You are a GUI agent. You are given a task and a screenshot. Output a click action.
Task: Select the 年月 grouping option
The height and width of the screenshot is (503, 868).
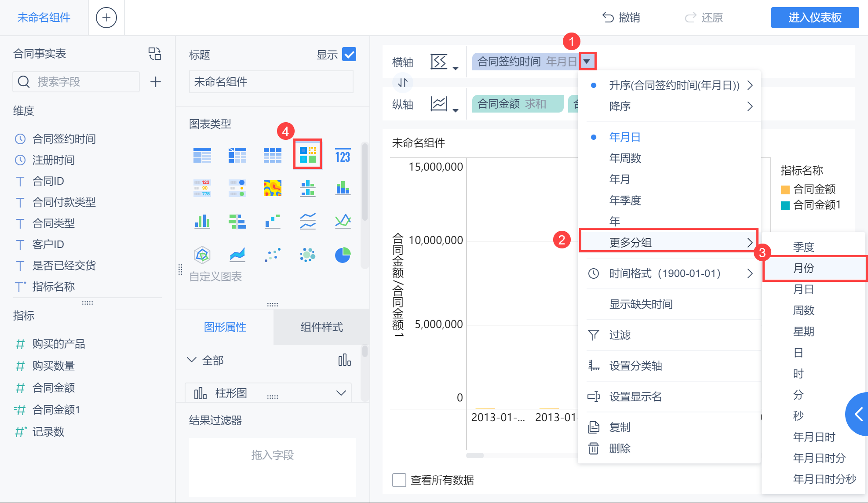[x=620, y=179]
